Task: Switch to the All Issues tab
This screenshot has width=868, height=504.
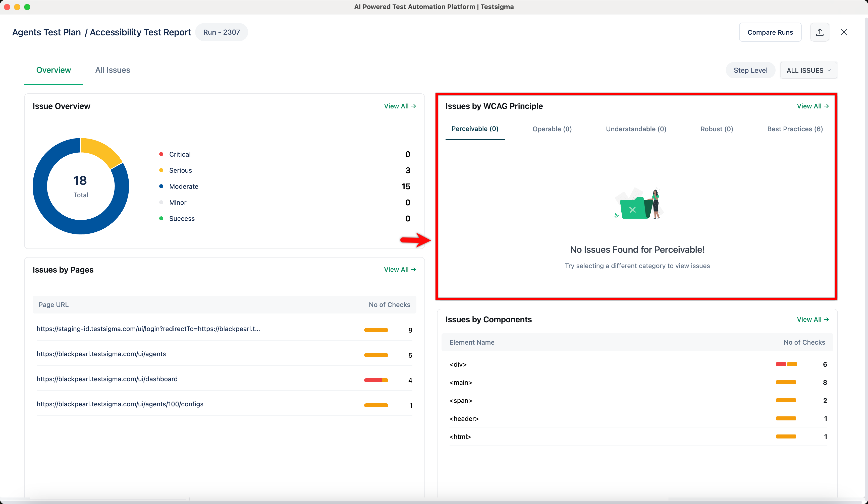Action: point(113,70)
